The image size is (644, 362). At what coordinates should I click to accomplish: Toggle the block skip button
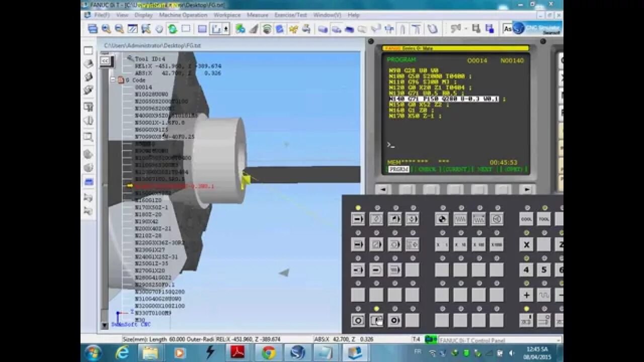(376, 244)
